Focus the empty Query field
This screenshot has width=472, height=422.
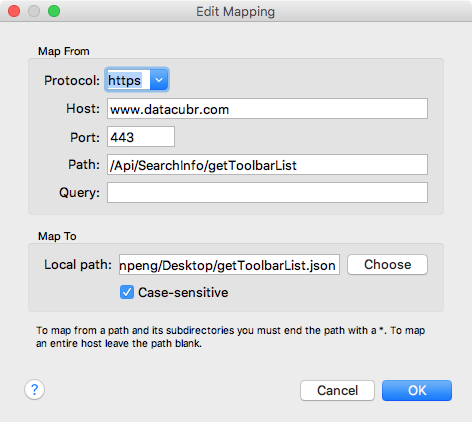coord(267,193)
